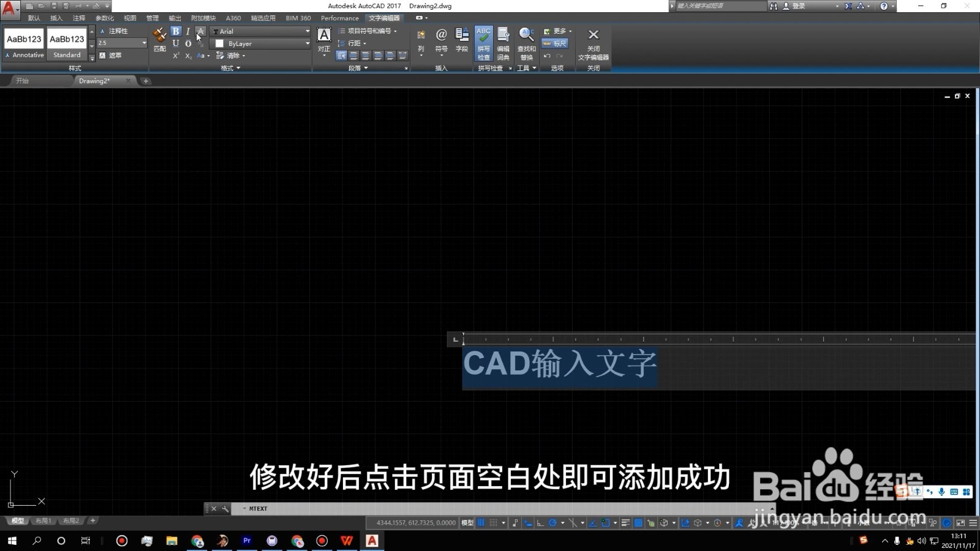Select the Standard text style thumbnail
This screenshot has height=551, width=980.
point(67,43)
